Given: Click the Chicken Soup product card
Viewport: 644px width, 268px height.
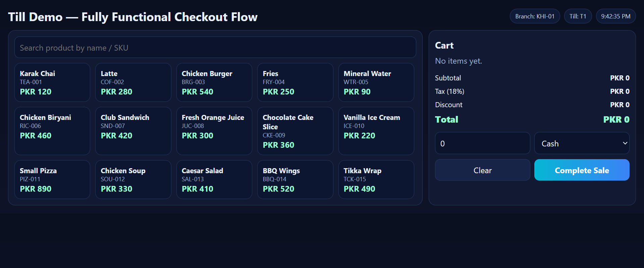Looking at the screenshot, I should pyautogui.click(x=133, y=180).
